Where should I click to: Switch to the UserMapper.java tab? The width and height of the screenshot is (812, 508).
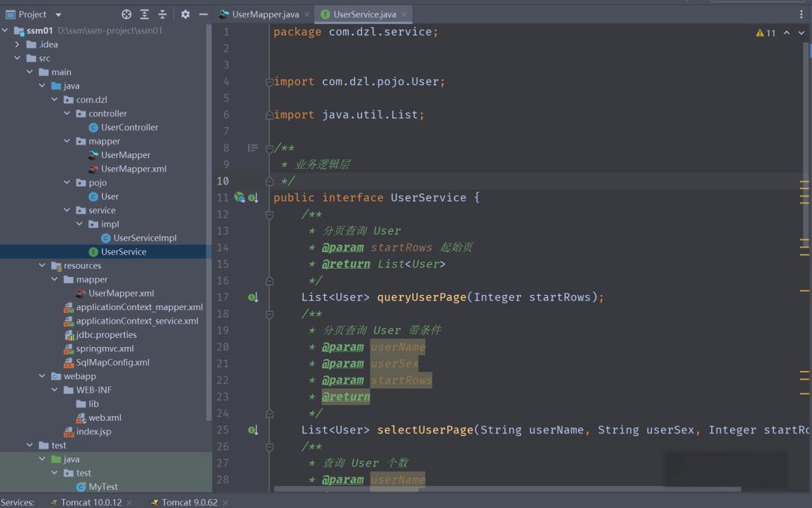(265, 14)
